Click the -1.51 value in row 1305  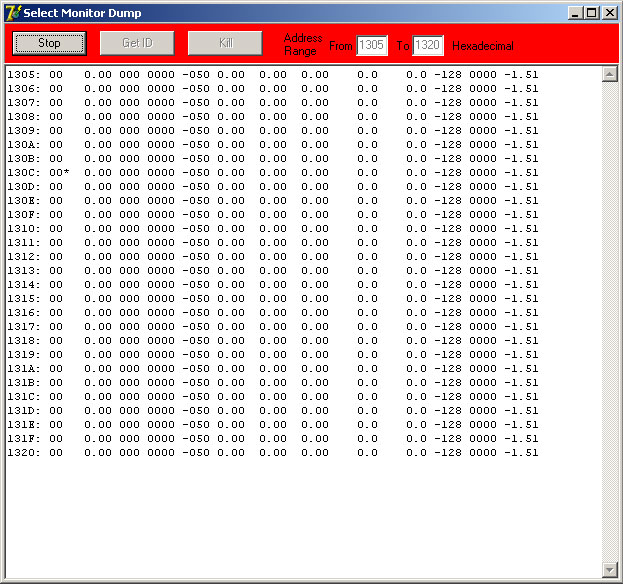(x=521, y=75)
